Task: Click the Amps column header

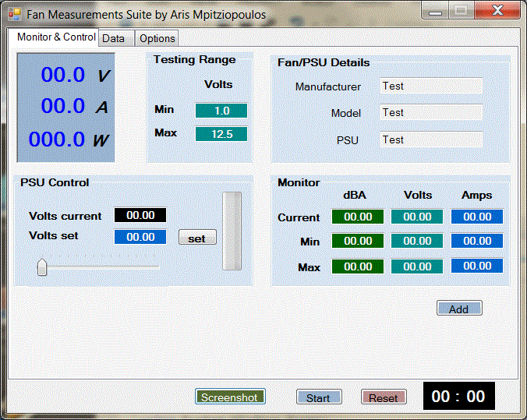Action: coord(476,195)
